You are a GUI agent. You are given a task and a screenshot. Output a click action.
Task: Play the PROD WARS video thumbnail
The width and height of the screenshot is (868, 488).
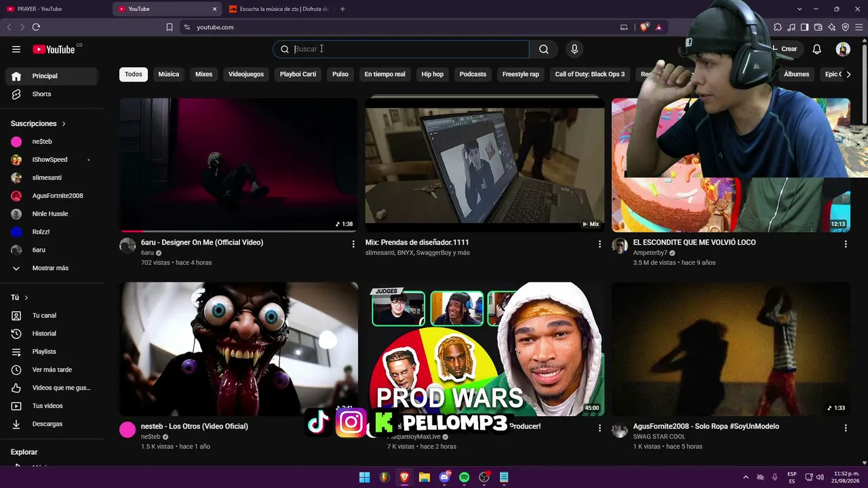(484, 348)
